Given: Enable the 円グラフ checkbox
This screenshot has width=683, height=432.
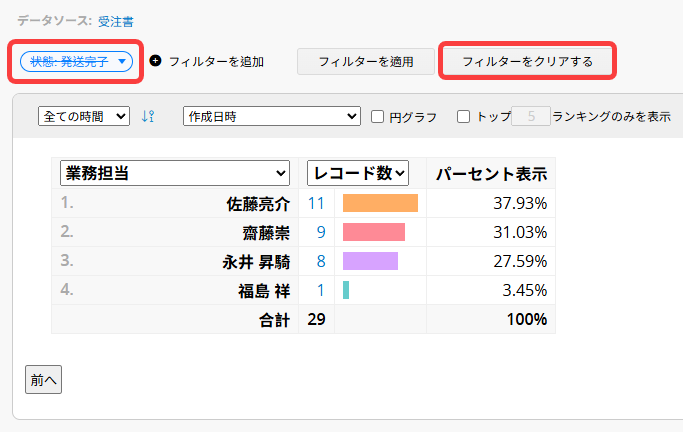Looking at the screenshot, I should (x=378, y=116).
